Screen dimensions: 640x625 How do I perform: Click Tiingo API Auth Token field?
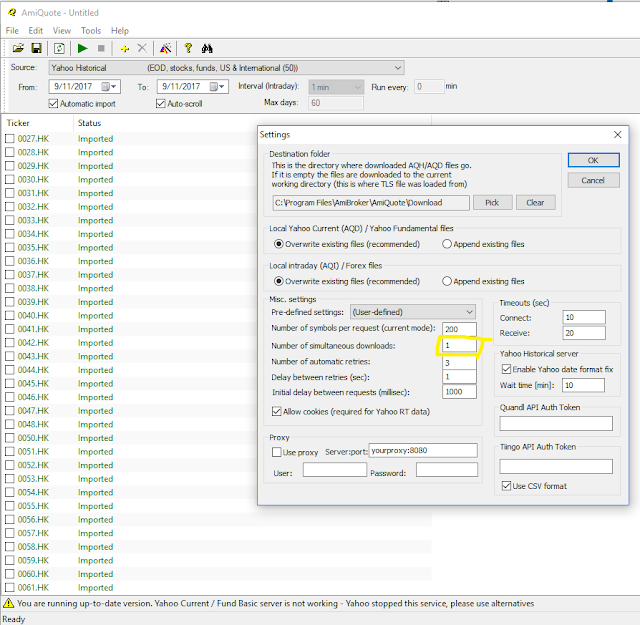tap(556, 467)
